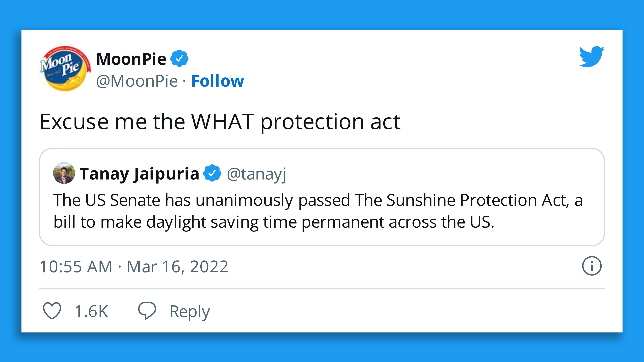Click Tanay Jaipuria's verified badge
644x362 pixels.
(x=212, y=173)
